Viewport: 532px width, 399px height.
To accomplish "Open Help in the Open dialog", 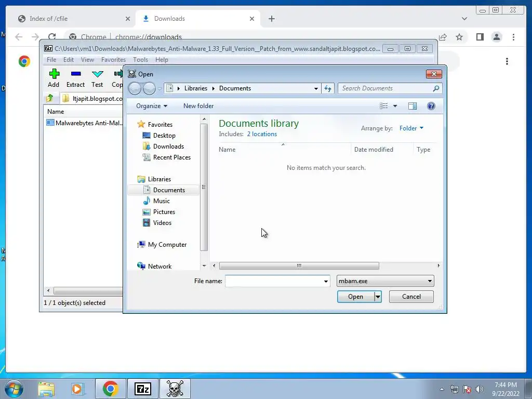I will 431,106.
